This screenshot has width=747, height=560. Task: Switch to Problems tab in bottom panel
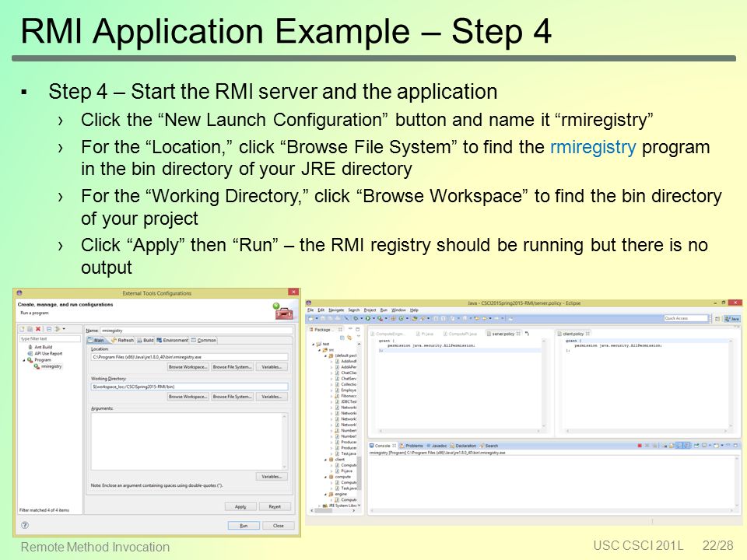pos(412,446)
